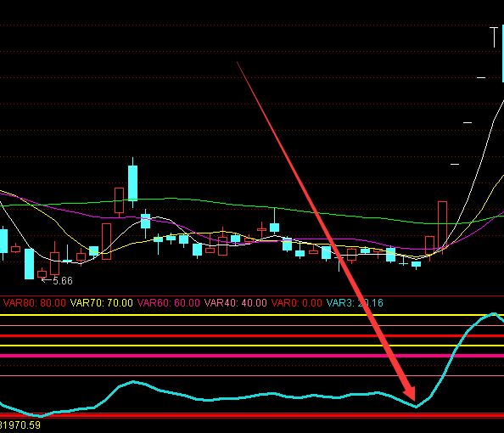Click the VAR0: 0.00 red label
This screenshot has width=504, height=433.
click(297, 303)
